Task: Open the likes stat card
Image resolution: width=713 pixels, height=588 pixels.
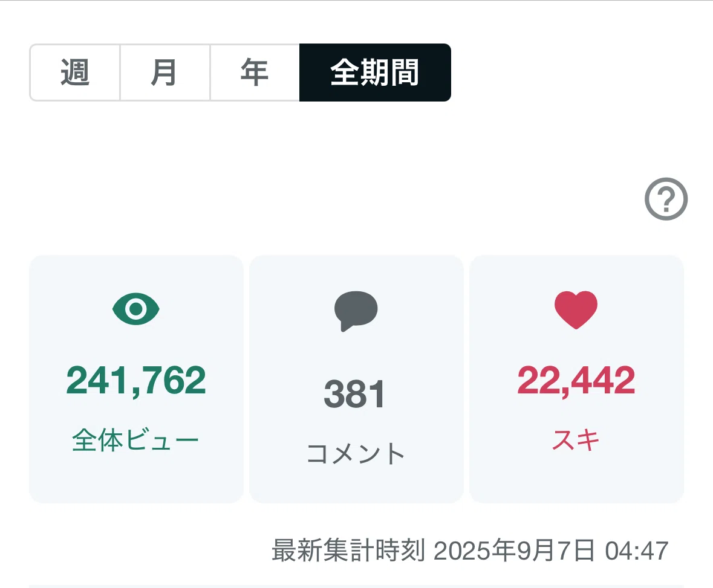Action: 576,379
